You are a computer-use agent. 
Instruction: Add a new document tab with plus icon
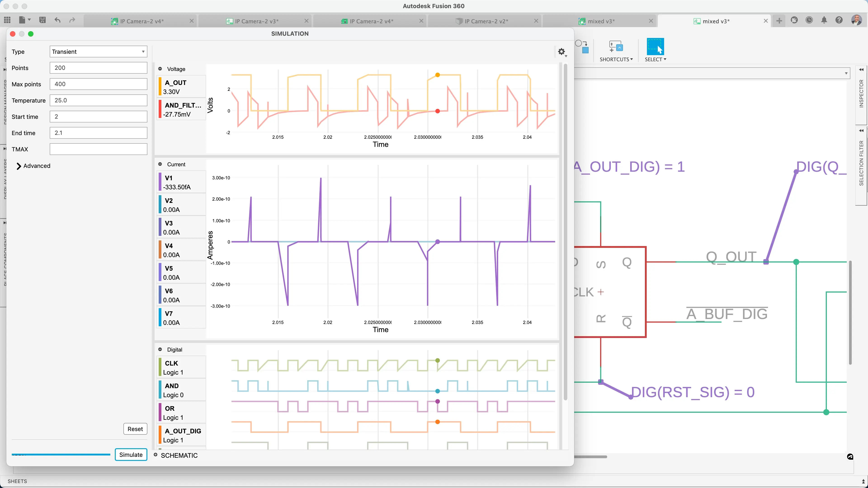pyautogui.click(x=779, y=21)
